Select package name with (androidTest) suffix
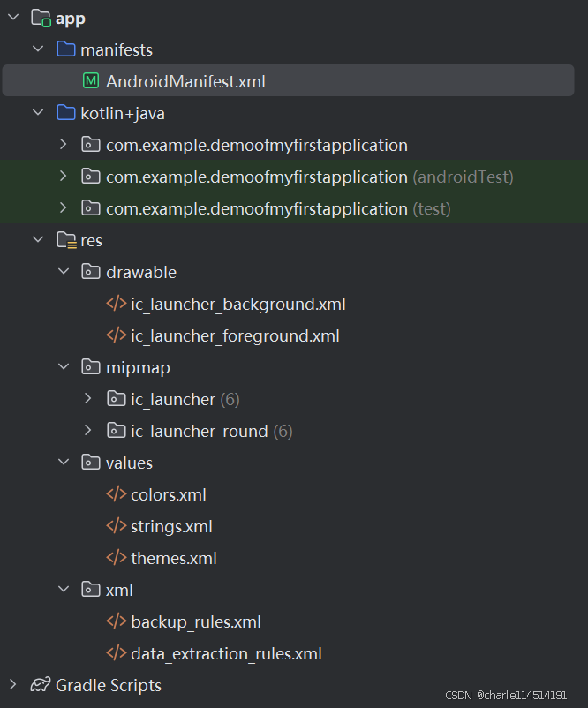 pyautogui.click(x=310, y=177)
